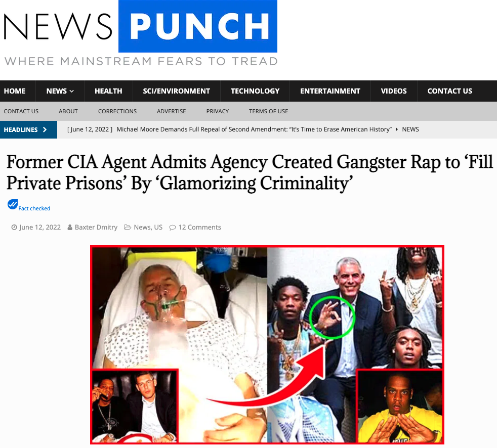Viewport: 497px width, 448px height.
Task: Select TECHNOLOGY in the navigation bar
Action: (255, 91)
